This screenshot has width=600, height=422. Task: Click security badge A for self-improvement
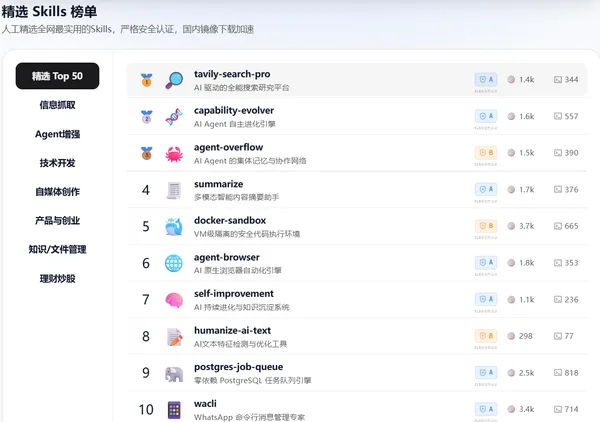click(486, 299)
